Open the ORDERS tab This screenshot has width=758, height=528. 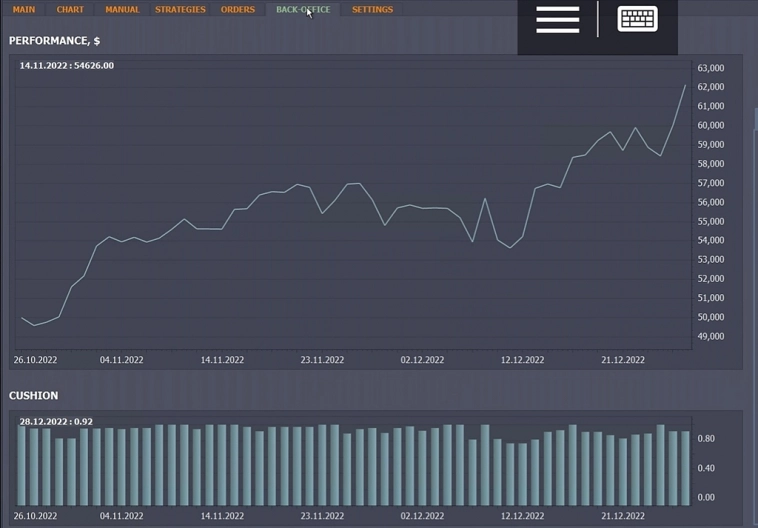[x=238, y=10]
